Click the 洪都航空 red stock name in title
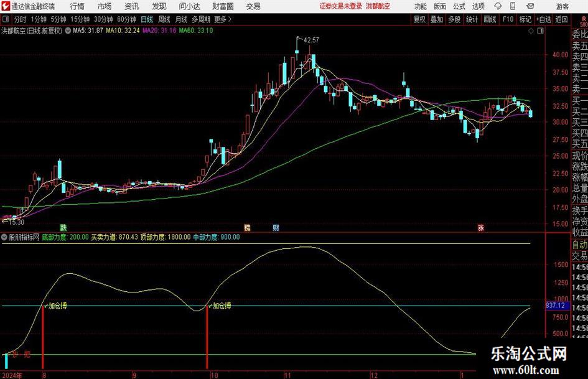Screen dimensions: 588x379 point(378,6)
